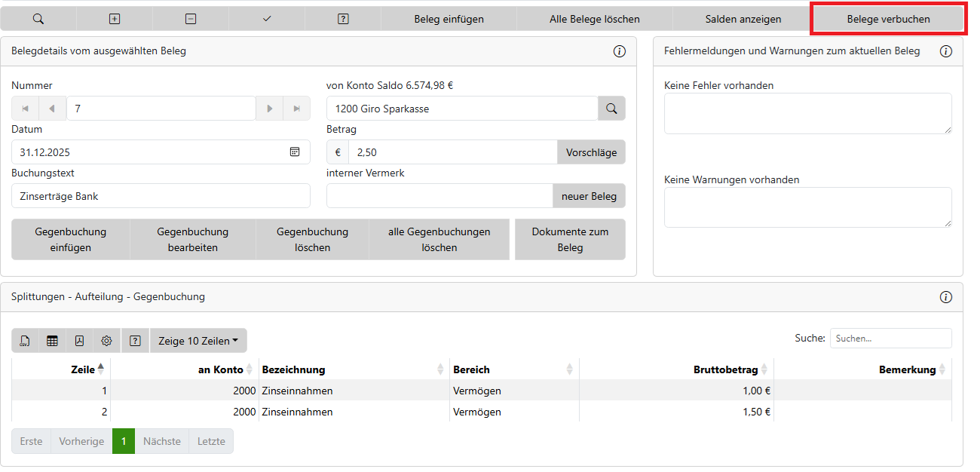Export the splits table as CSV
Screen dimensions: 980x472
pos(25,341)
